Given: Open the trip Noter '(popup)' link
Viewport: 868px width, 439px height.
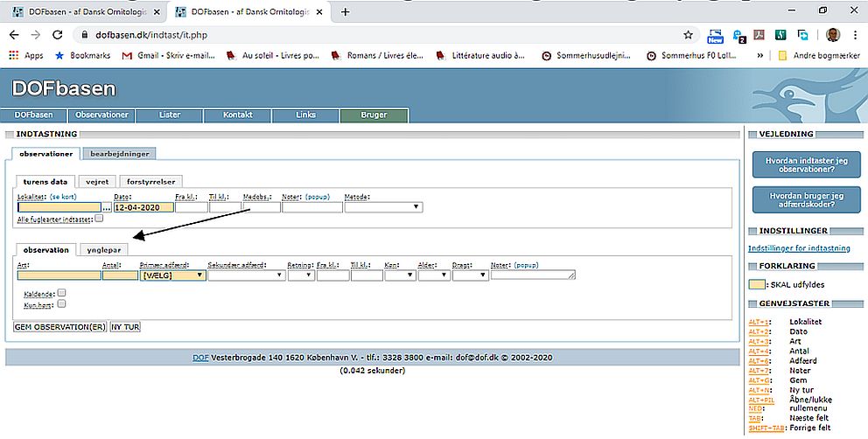Looking at the screenshot, I should click(x=318, y=197).
